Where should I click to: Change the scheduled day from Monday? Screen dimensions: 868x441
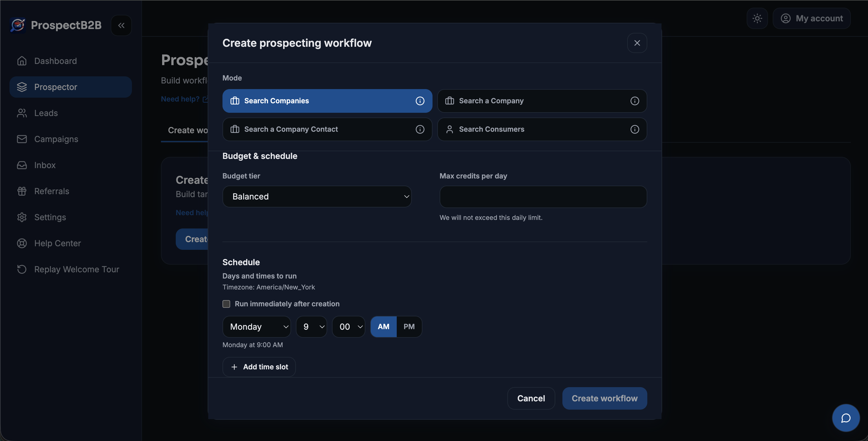[256, 326]
